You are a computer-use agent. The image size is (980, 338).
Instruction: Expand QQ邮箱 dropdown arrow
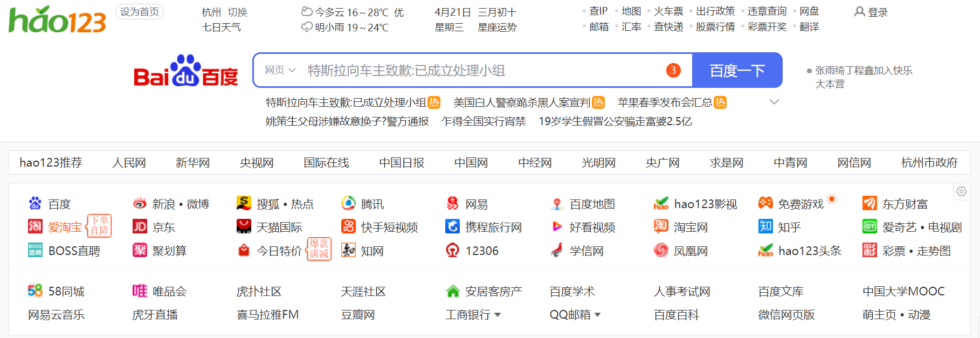[598, 315]
